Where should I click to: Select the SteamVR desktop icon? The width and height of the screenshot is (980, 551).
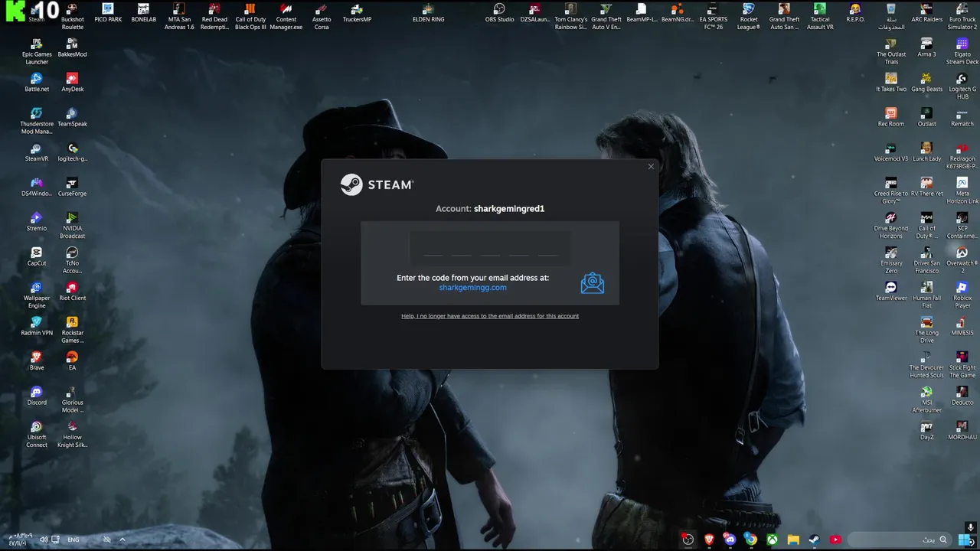37,152
